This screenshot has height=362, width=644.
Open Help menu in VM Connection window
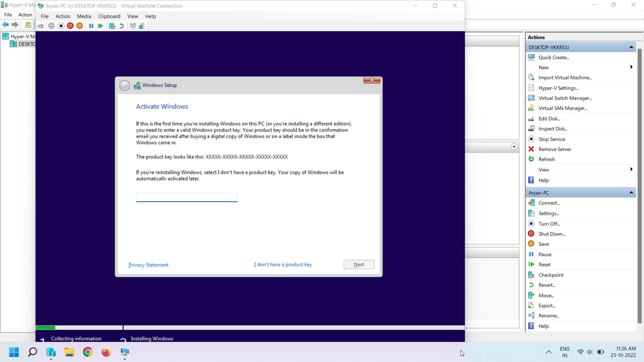pyautogui.click(x=150, y=16)
